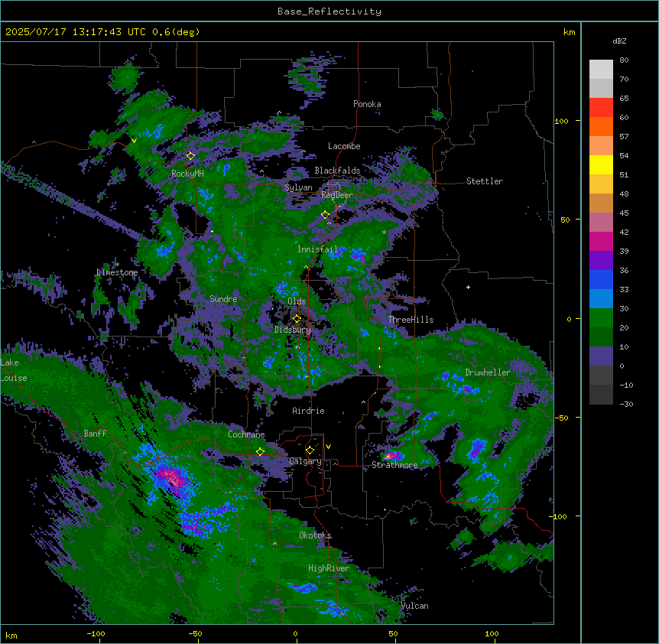Click the Olds town label
This screenshot has height=644, width=659.
pyautogui.click(x=297, y=301)
